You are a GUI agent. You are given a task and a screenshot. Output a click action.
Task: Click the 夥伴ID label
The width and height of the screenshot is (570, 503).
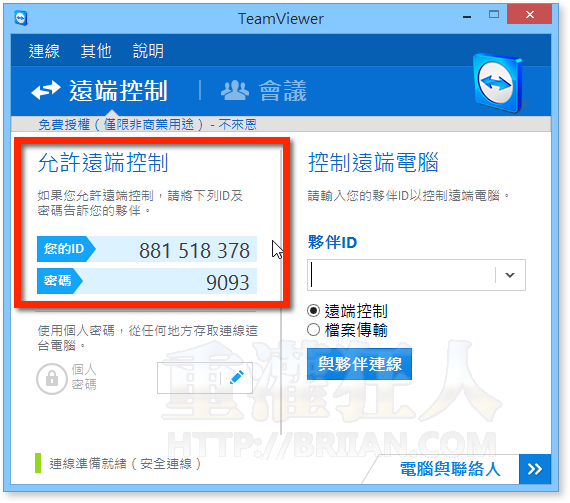332,242
